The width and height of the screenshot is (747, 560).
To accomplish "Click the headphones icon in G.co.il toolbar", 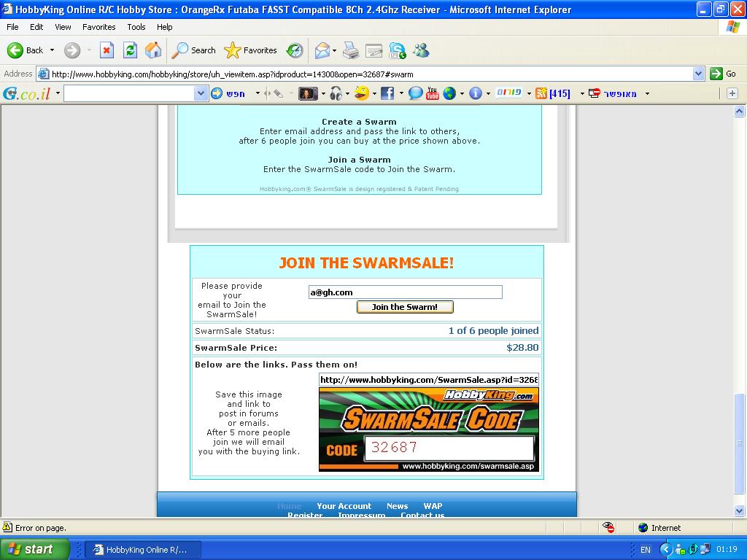I will pos(336,93).
